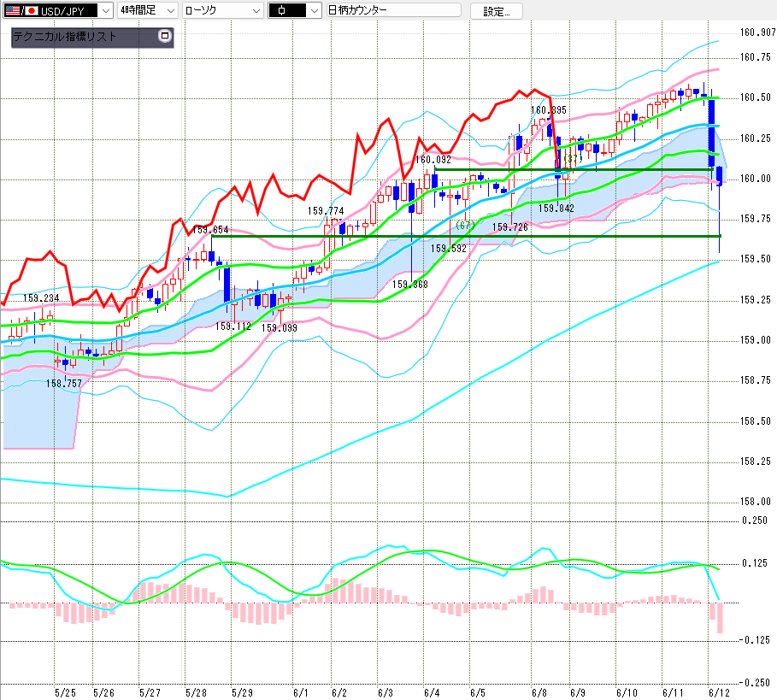The width and height of the screenshot is (777, 700).
Task: Click the 160.395 high price label
Action: click(x=548, y=110)
